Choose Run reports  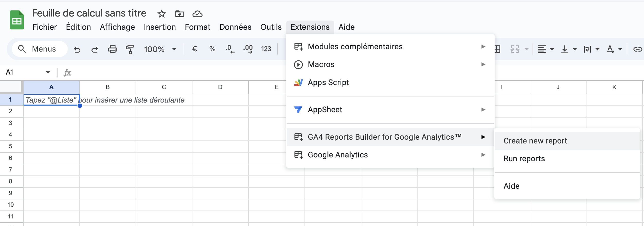click(x=567, y=159)
